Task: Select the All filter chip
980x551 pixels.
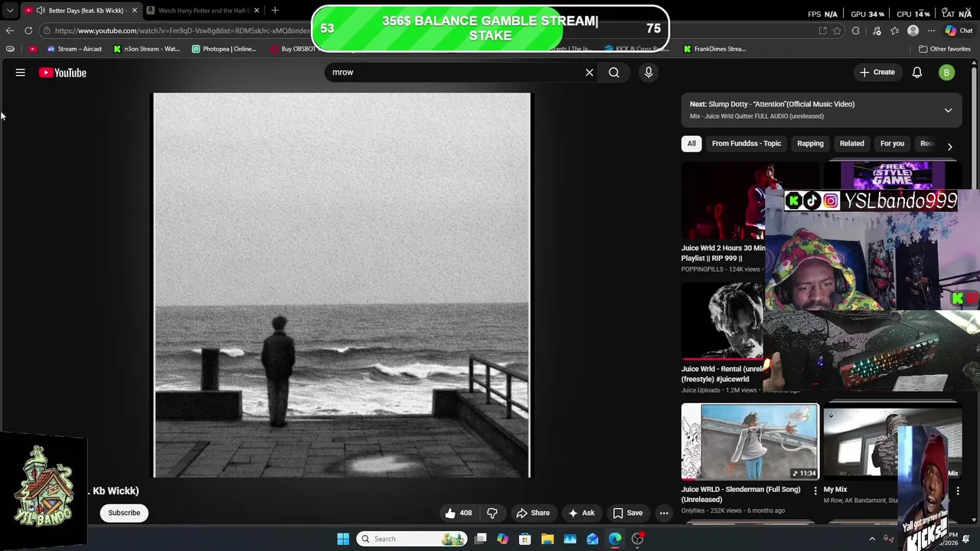Action: pyautogui.click(x=691, y=143)
